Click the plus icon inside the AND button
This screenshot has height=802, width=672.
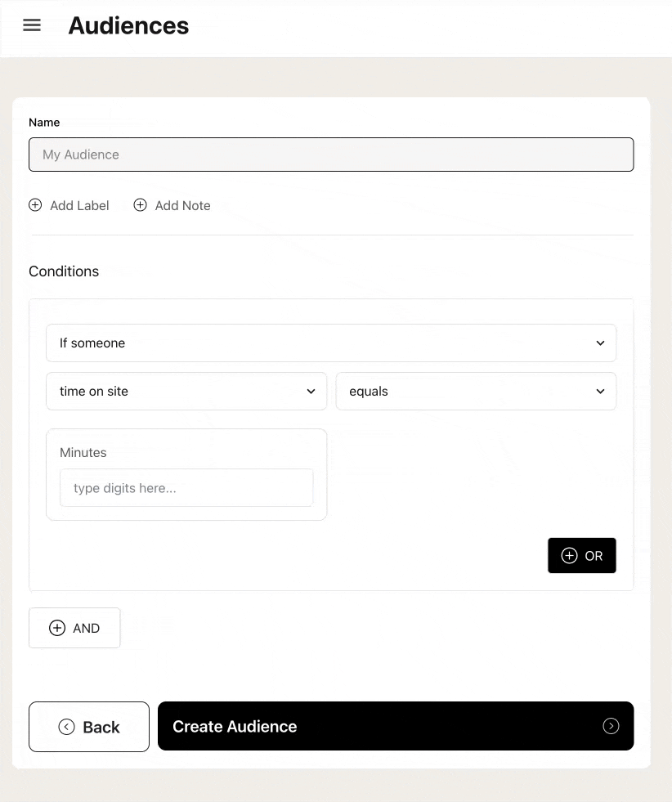57,628
